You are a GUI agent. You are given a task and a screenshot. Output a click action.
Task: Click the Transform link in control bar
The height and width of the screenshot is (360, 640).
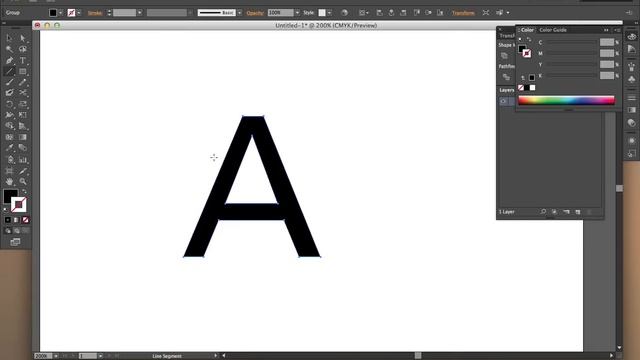pyautogui.click(x=463, y=13)
